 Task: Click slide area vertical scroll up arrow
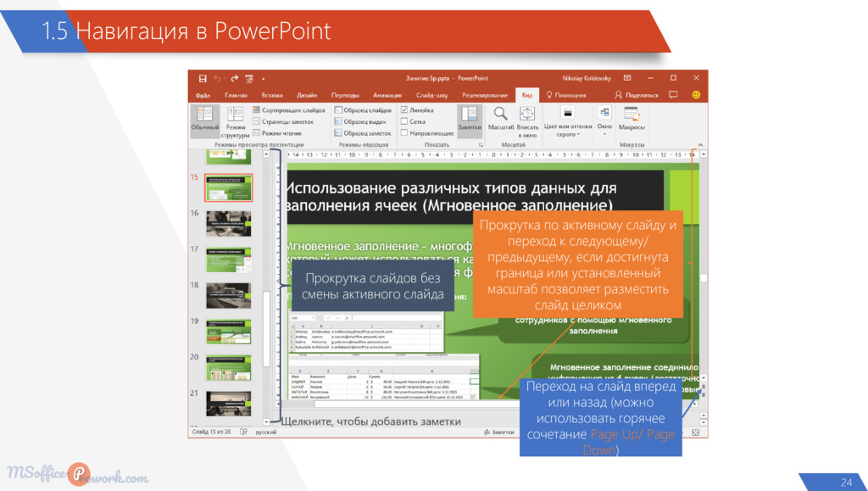point(704,153)
